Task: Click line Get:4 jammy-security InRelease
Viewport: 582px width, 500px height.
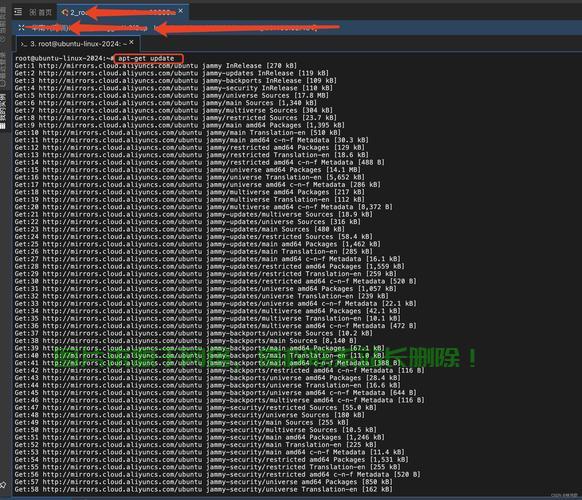Action: [x=174, y=88]
